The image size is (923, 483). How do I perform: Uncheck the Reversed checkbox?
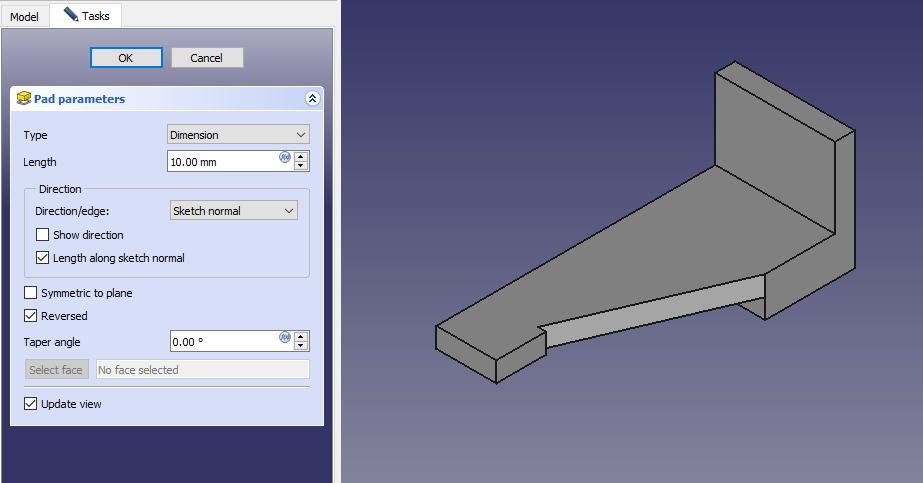[31, 316]
